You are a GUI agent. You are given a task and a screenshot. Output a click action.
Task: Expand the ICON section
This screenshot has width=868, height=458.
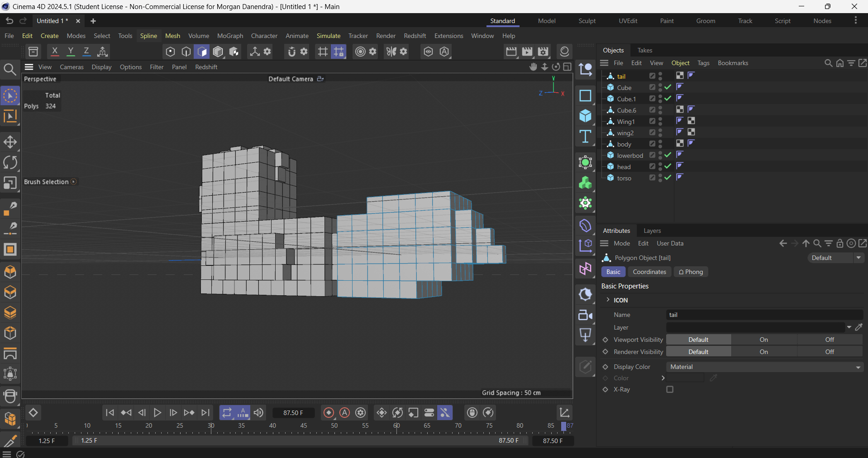(x=608, y=300)
